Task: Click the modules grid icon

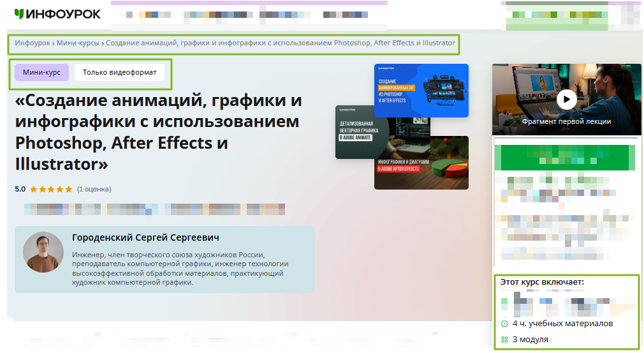Action: click(x=504, y=340)
